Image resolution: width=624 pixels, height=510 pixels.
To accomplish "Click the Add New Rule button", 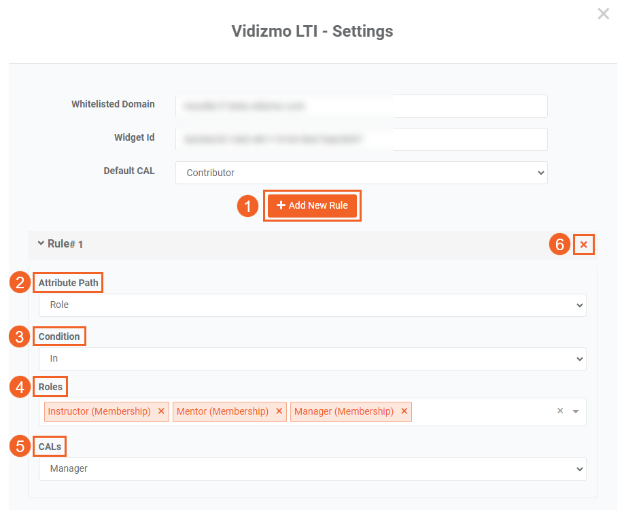I will click(x=312, y=205).
